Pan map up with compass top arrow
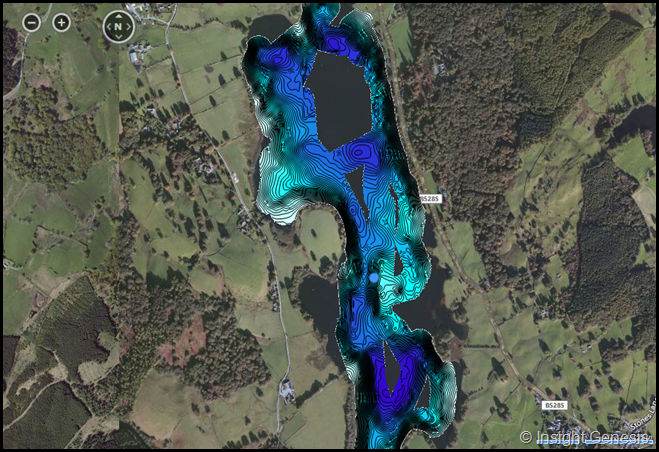This screenshot has width=659, height=452. (118, 13)
